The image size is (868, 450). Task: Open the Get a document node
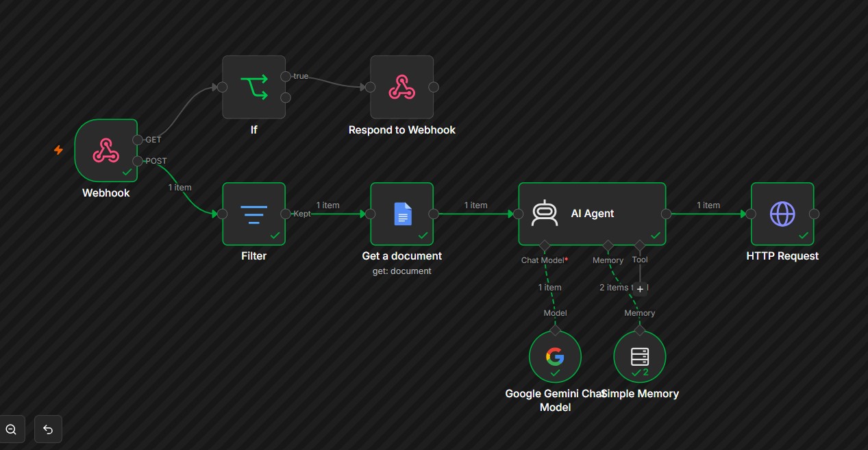click(x=402, y=214)
